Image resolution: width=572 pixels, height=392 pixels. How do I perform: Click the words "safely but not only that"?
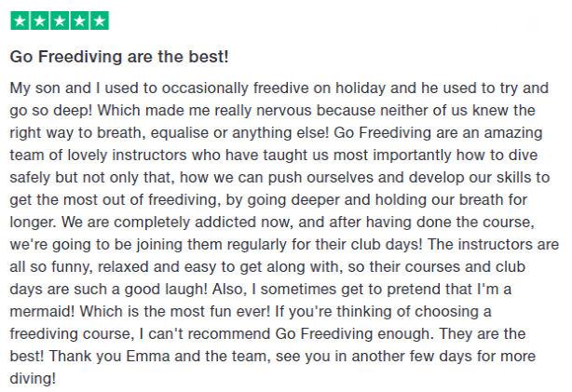90,172
